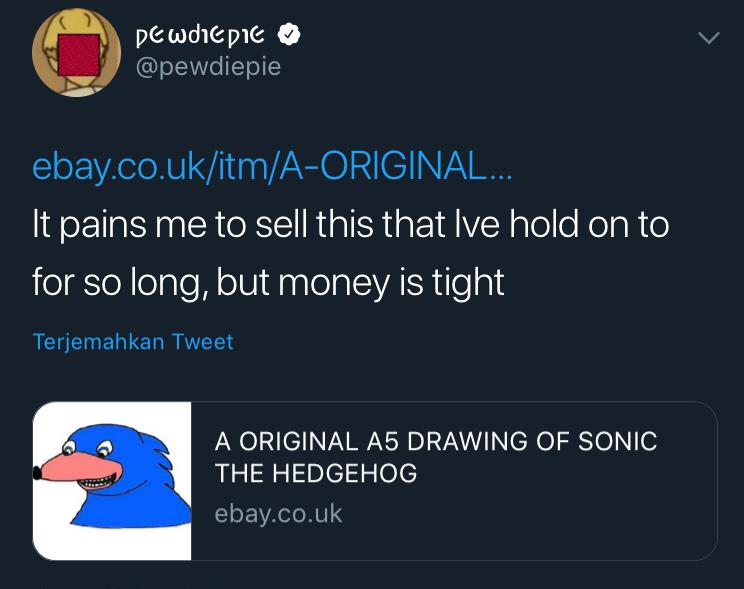Click the words 'money is tight' in the tweet
The width and height of the screenshot is (744, 589).
391,283
